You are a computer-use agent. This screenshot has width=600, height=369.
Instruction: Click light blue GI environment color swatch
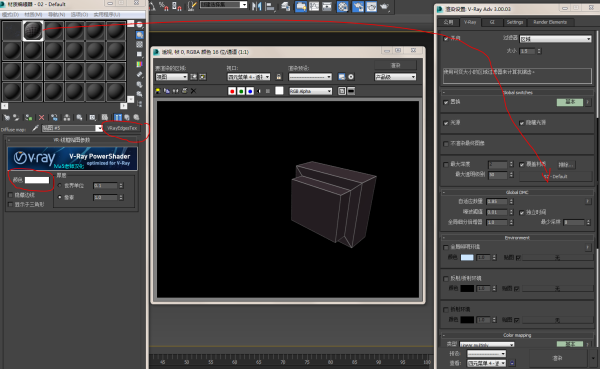coord(467,258)
